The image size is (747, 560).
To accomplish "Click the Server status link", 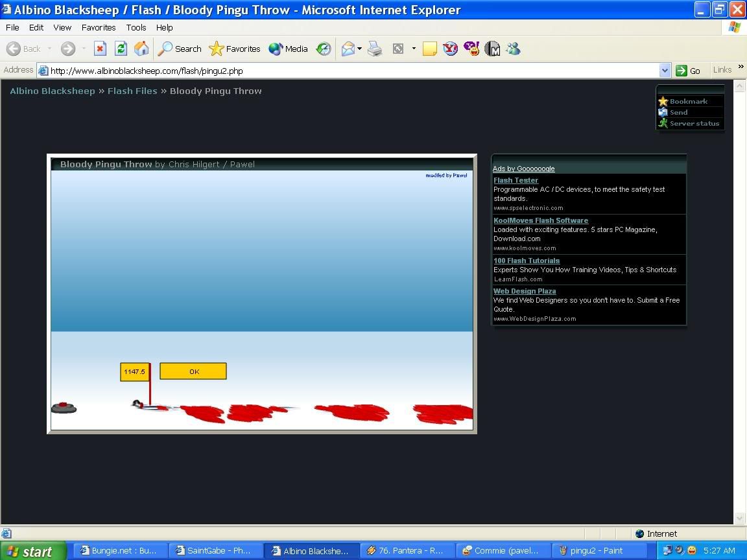I will pyautogui.click(x=694, y=123).
